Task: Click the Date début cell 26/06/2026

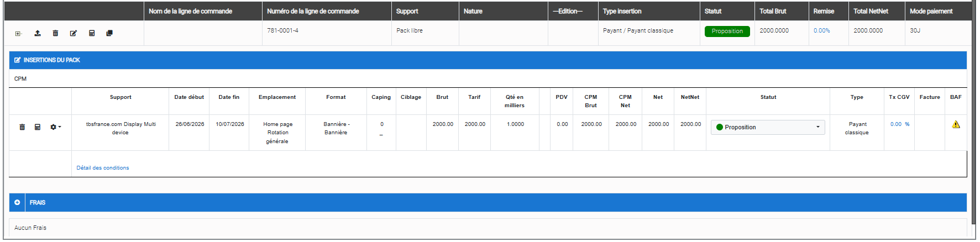Action: click(x=190, y=124)
